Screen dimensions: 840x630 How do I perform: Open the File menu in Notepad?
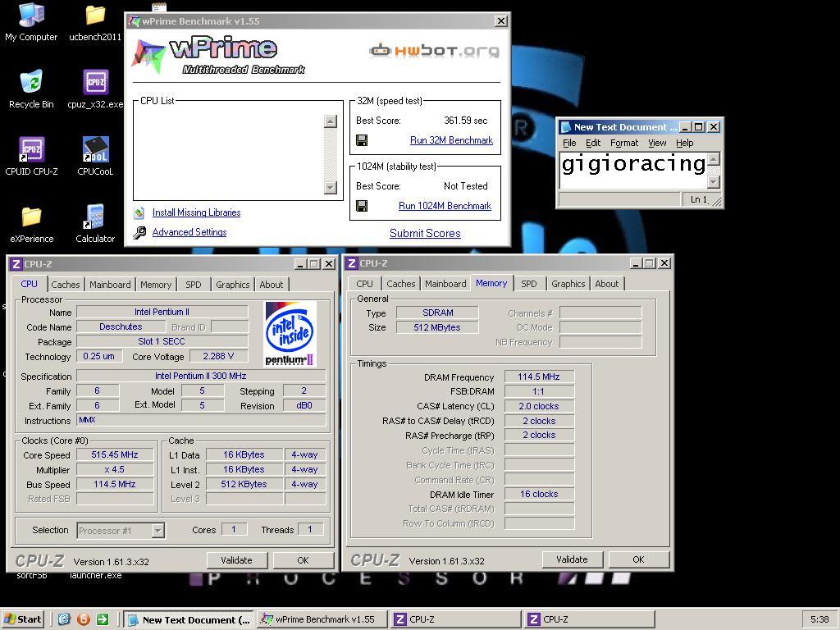[569, 143]
